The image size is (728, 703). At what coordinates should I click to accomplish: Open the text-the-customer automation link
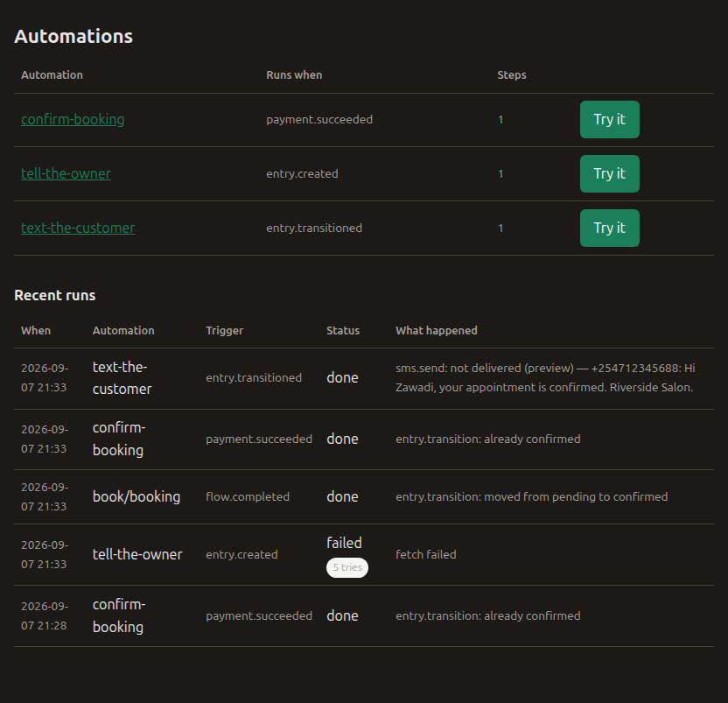pos(78,228)
